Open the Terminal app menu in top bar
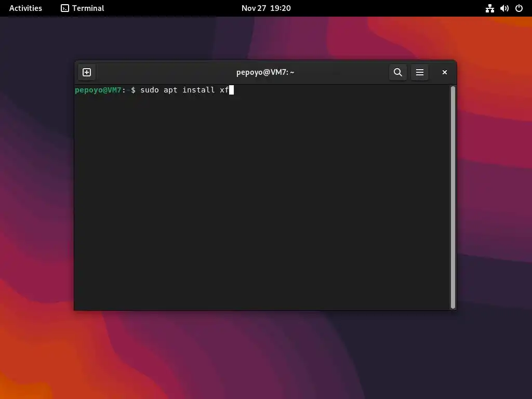This screenshot has height=399, width=532. click(x=83, y=8)
